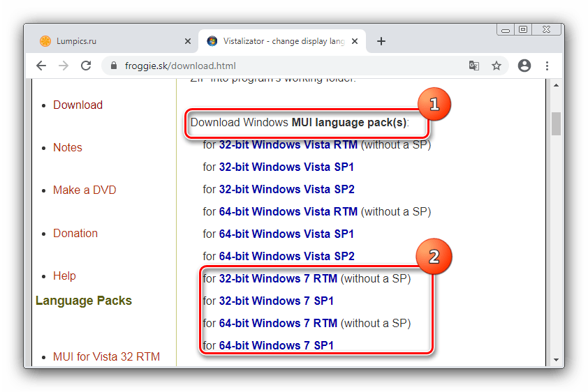Click the translate page icon
588x392 pixels.
(474, 66)
